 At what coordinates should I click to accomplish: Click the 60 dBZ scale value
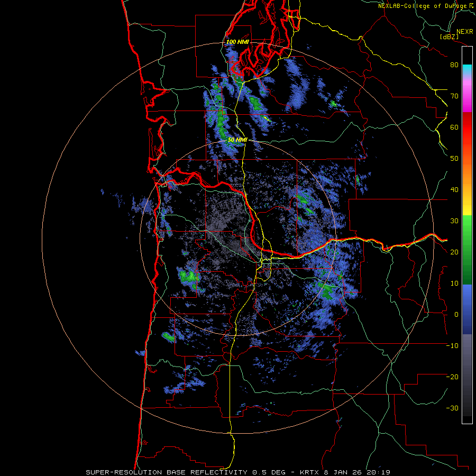(x=454, y=127)
